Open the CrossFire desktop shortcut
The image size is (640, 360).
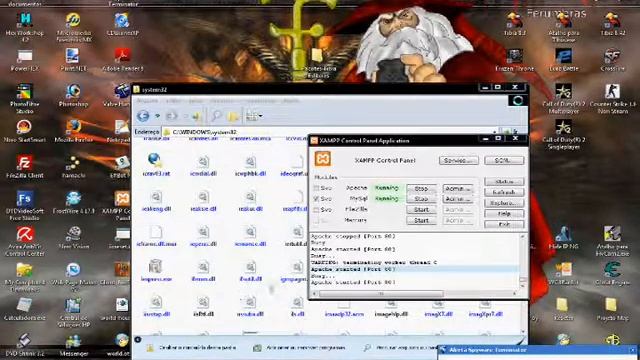(612, 60)
